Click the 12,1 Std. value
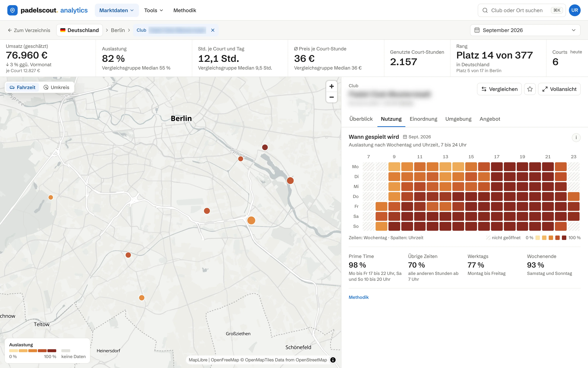The height and width of the screenshot is (368, 588). 219,59
